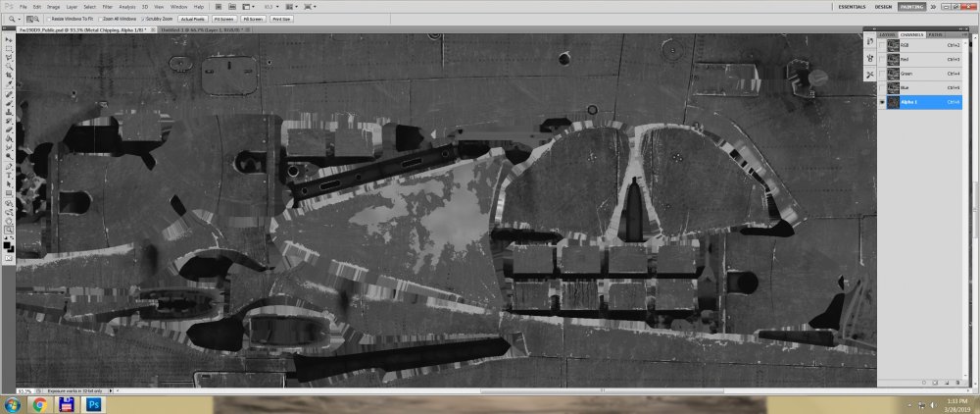
Task: Switch to the Essentials workspace
Action: click(x=852, y=6)
